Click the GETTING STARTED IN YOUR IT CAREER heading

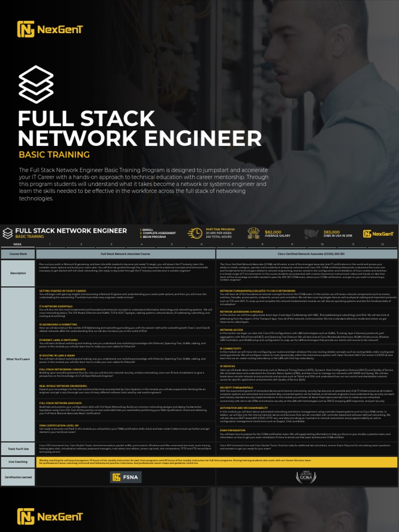tap(63, 291)
